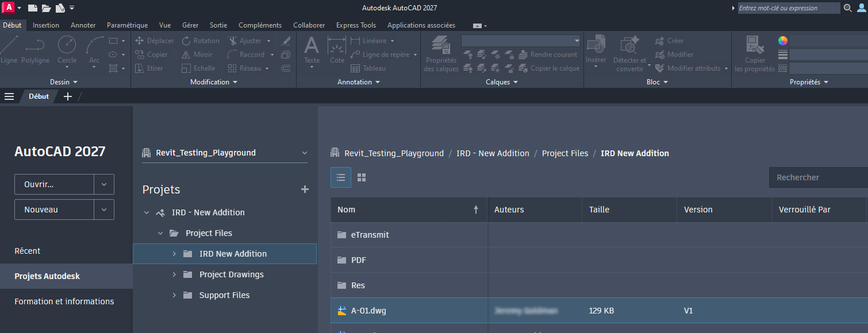Click the Miroir tool
The height and width of the screenshot is (333, 868).
point(197,55)
